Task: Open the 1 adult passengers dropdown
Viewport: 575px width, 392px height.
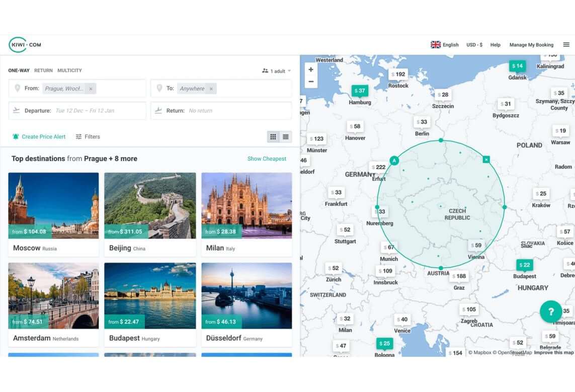Action: [x=276, y=71]
